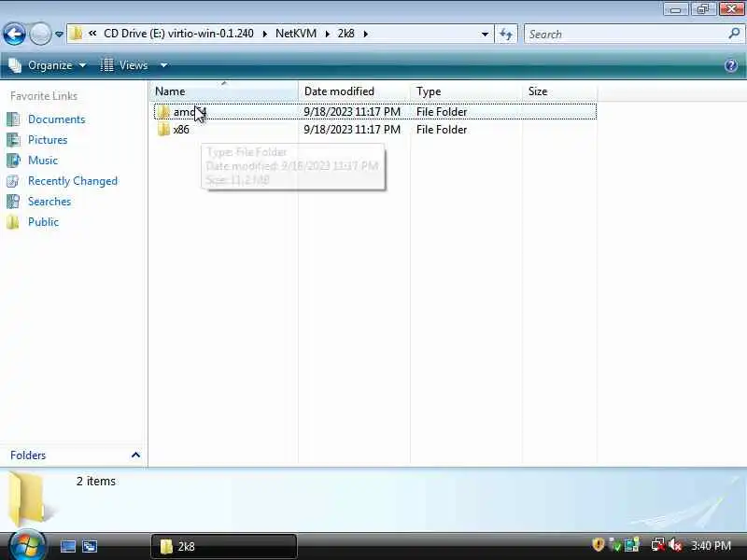747x560 pixels.
Task: Navigate to CD Drive (E:) virtio-win-0.1.240
Action: [178, 34]
